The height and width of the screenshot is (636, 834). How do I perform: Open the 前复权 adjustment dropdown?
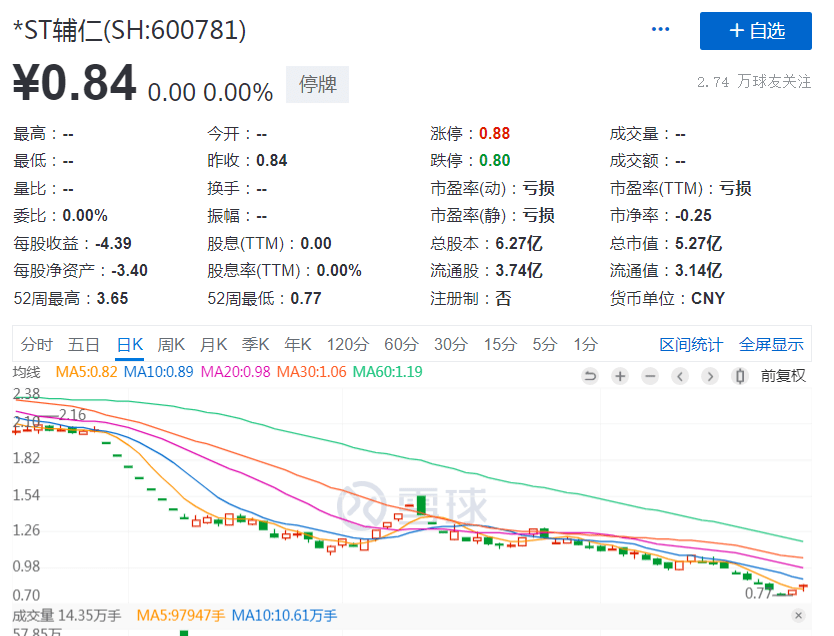783,376
